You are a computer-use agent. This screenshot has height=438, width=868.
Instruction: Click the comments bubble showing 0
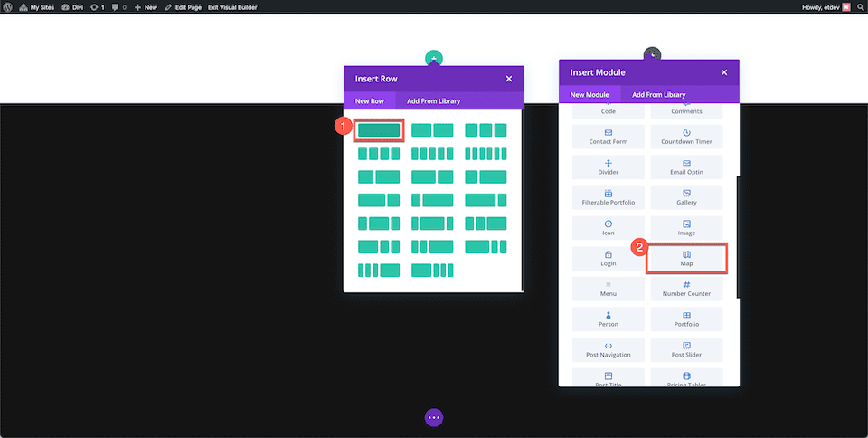[118, 8]
